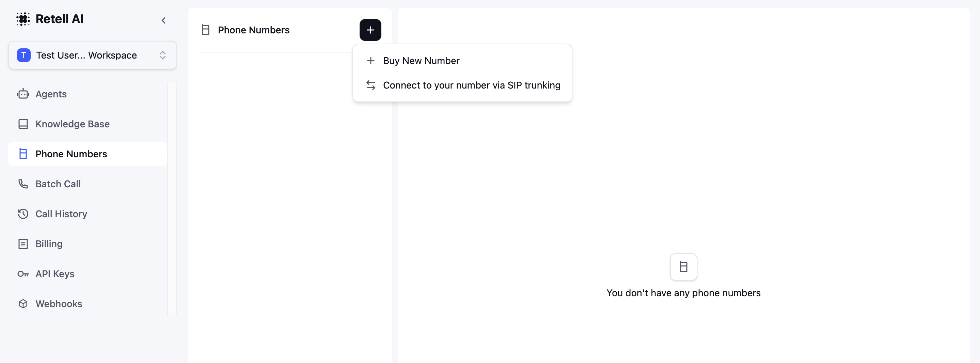Click the sidebar vertical scrollbar
The height and width of the screenshot is (363, 980).
point(172,198)
